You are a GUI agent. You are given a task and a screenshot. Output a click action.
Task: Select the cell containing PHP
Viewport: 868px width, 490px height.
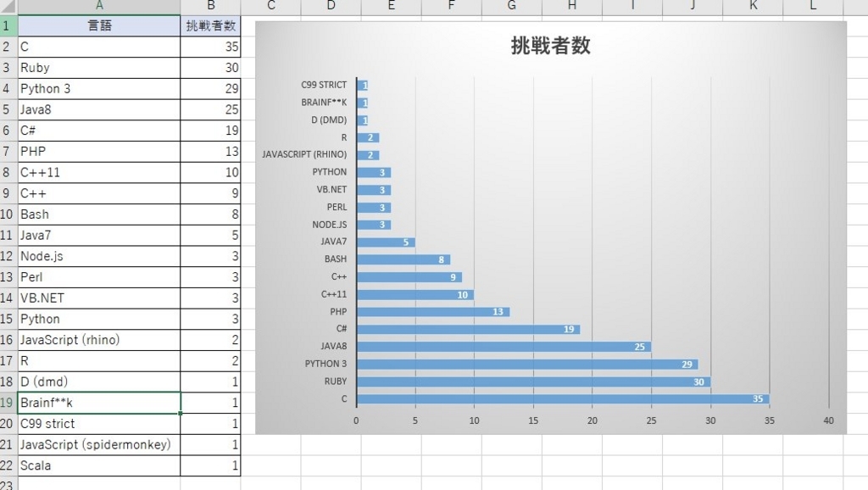[99, 151]
